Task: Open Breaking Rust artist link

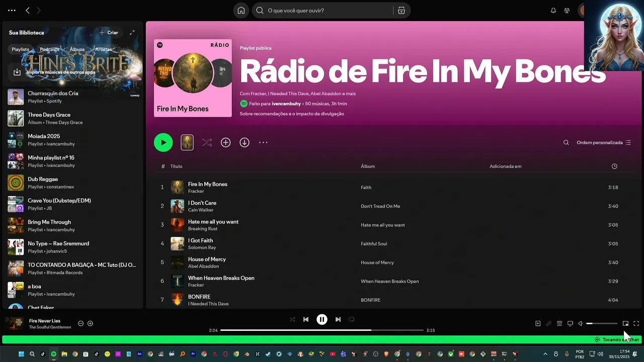Action: click(203, 229)
